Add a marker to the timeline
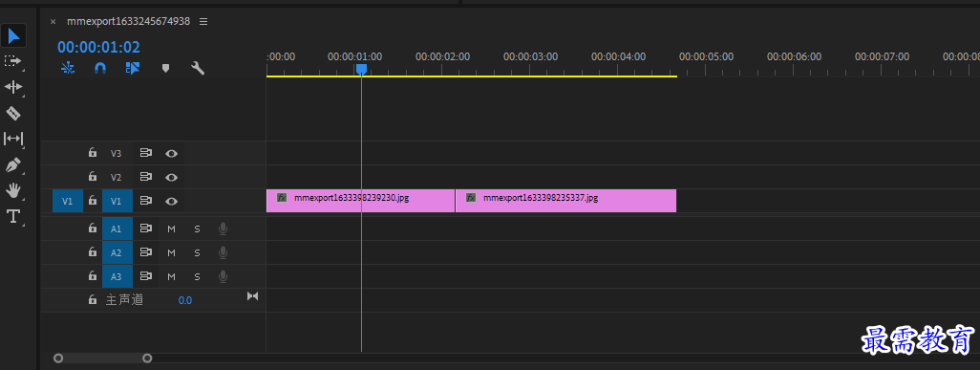980x370 pixels. click(165, 68)
